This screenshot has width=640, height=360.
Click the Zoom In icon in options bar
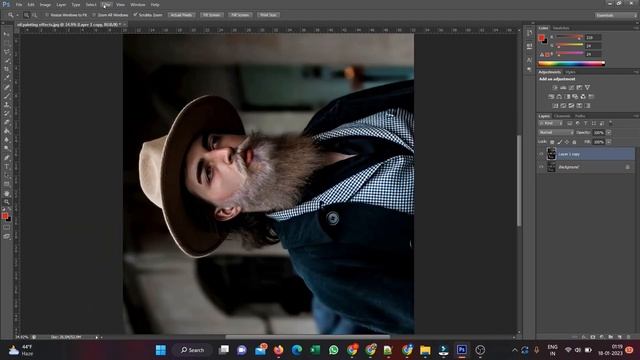click(x=26, y=15)
